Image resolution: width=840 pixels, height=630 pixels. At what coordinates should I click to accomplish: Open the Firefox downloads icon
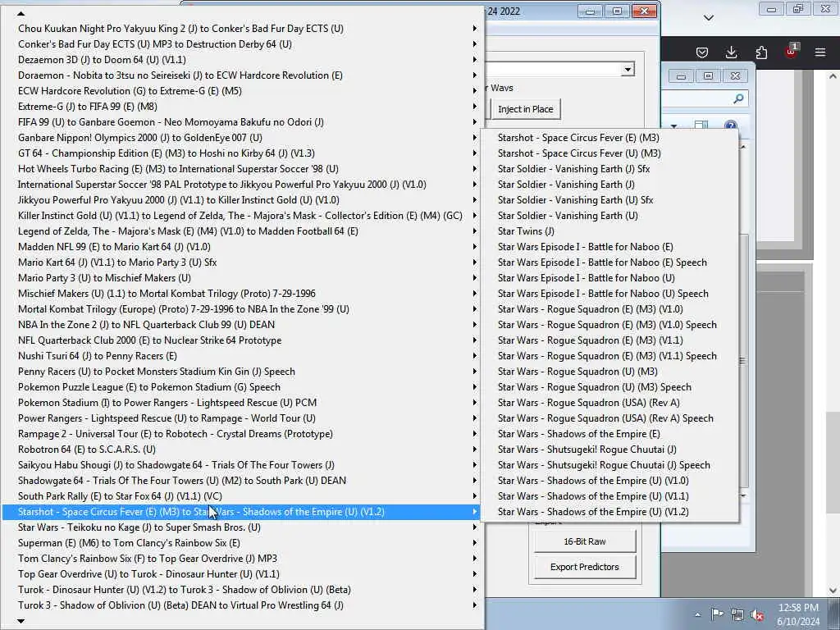coord(731,52)
